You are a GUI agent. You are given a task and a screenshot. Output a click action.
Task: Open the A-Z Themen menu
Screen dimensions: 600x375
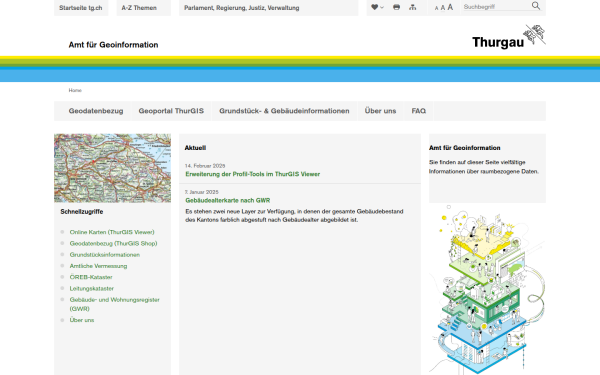[x=143, y=8]
